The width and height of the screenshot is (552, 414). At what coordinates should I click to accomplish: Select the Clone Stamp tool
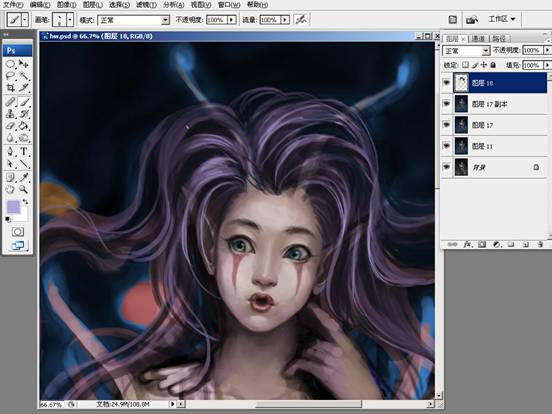point(10,114)
